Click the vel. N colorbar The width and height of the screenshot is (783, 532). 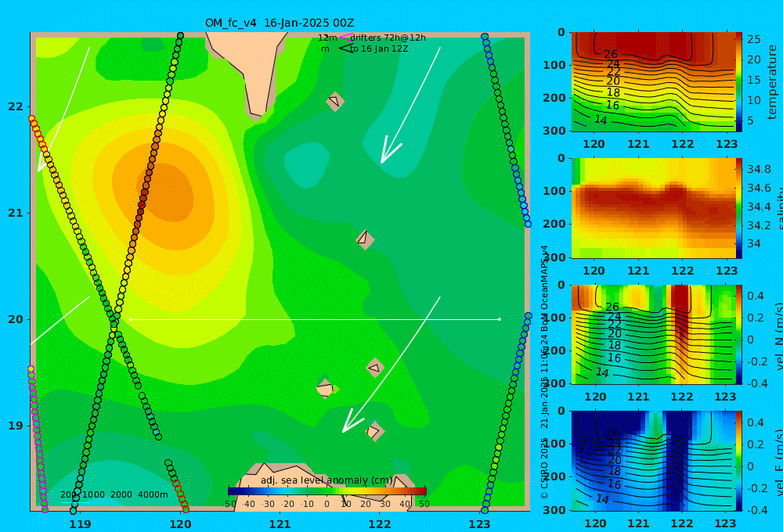[739, 334]
